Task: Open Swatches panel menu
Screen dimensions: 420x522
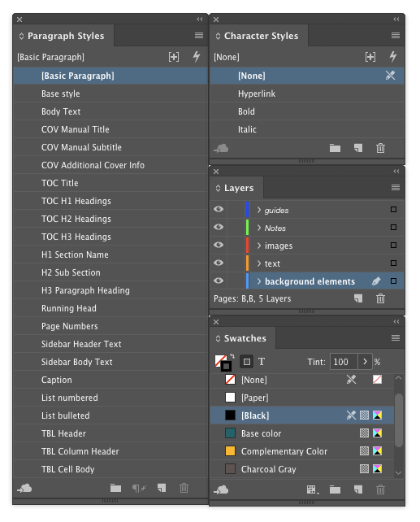Action: tap(396, 338)
